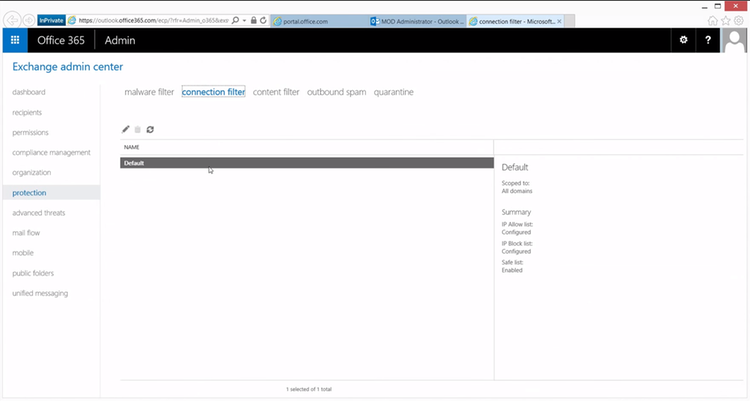Switch to the malware filter tab

point(149,92)
